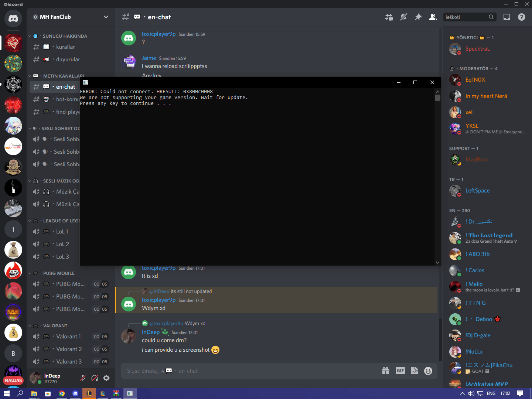Toggle the member list icon
Viewport: 532px width, 399px height.
click(x=433, y=17)
